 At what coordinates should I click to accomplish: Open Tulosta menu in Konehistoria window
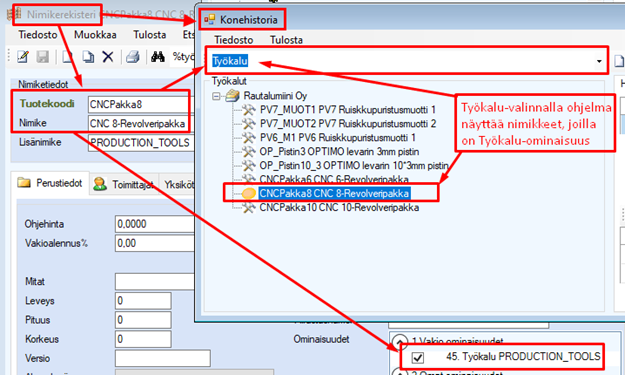pyautogui.click(x=286, y=40)
